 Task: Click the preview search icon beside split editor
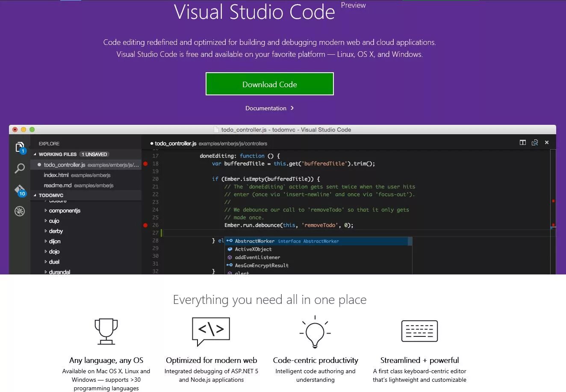click(x=534, y=143)
